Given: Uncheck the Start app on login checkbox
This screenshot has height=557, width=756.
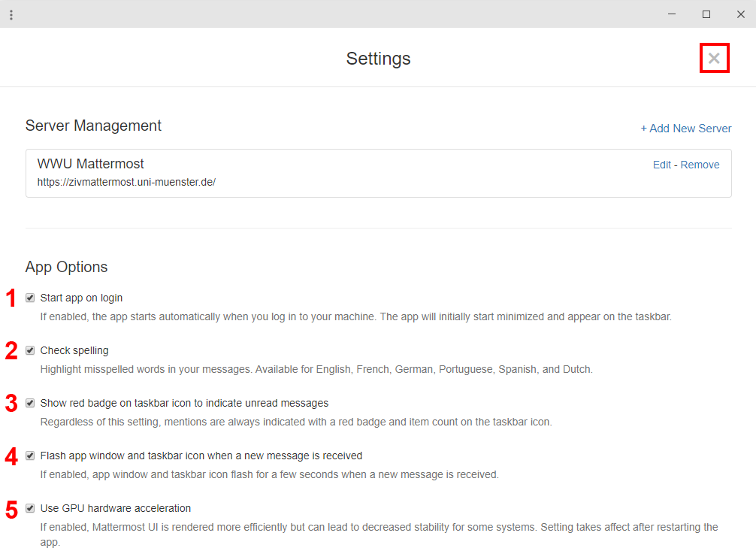Looking at the screenshot, I should coord(30,298).
